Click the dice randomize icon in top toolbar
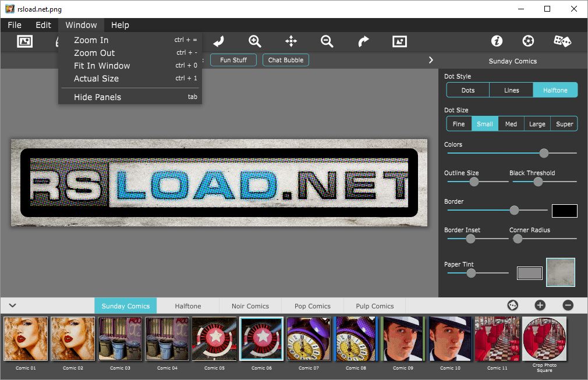The height and width of the screenshot is (380, 588). (x=562, y=41)
